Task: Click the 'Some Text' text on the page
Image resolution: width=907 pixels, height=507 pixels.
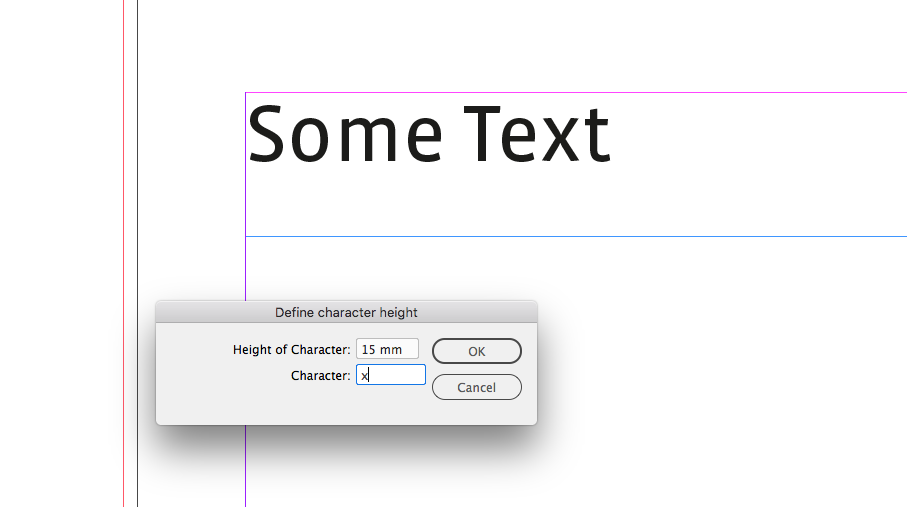Action: [x=429, y=134]
